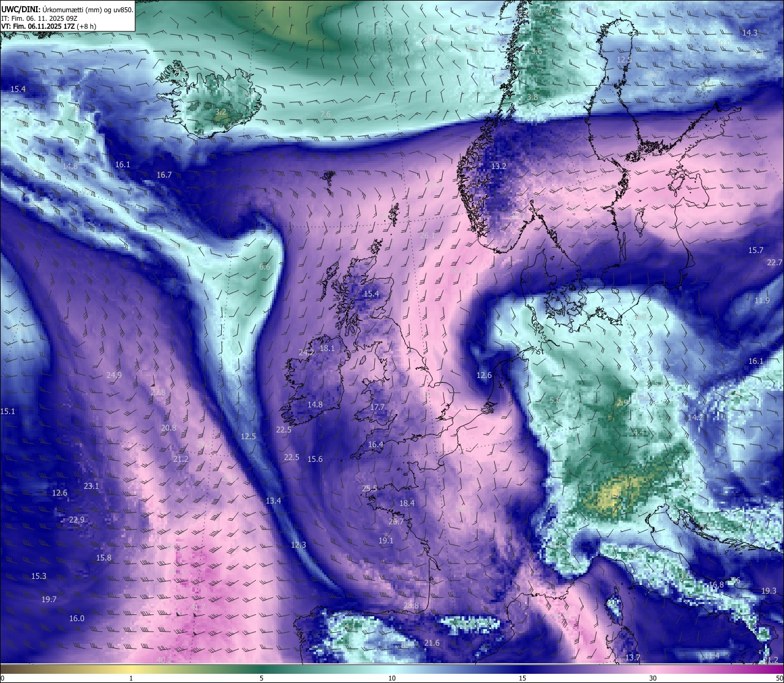Screen dimensions: 784x683
Task: Click the UWC/DINI title line in the header
Action: (x=67, y=9)
